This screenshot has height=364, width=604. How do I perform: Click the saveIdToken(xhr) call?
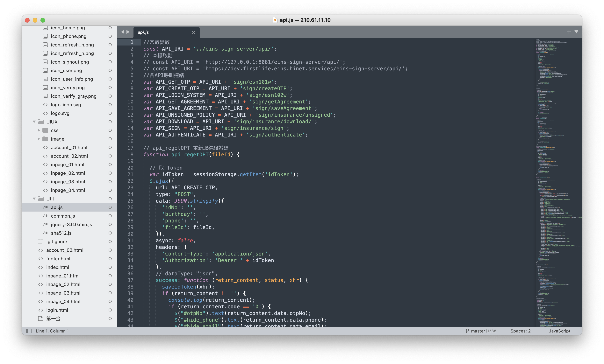[188, 287]
